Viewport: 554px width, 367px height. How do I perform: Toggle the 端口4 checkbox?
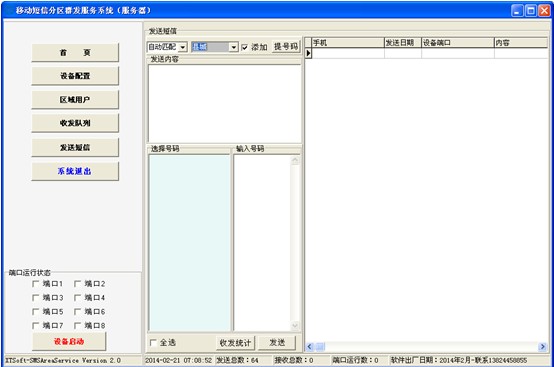point(77,298)
